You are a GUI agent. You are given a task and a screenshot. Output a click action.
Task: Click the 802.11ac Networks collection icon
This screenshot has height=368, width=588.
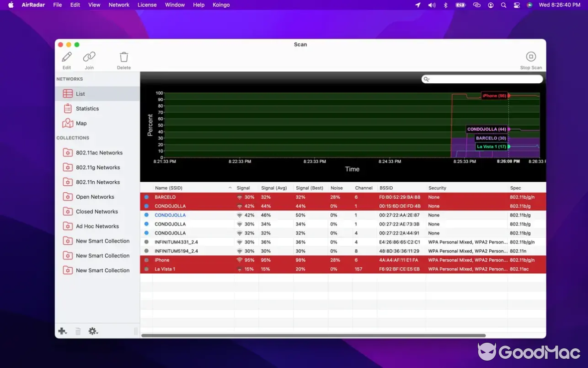pos(68,152)
